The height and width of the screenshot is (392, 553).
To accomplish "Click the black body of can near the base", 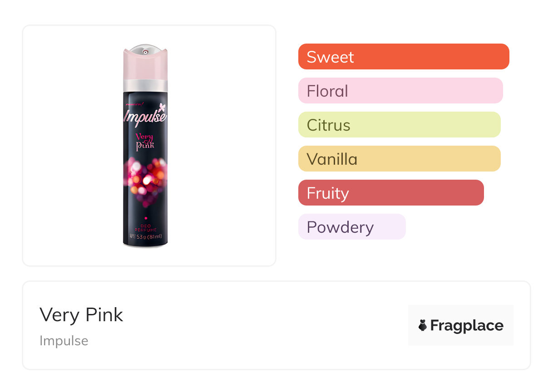I will click(145, 244).
